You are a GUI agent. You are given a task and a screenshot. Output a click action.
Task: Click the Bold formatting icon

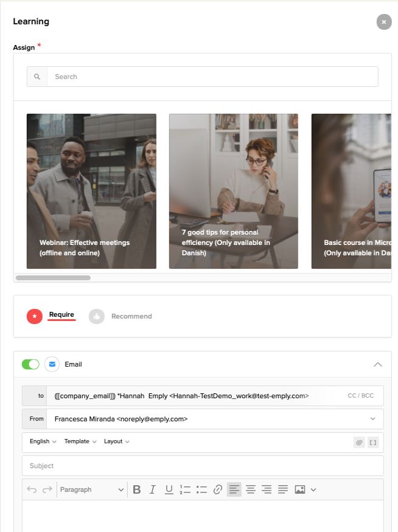click(137, 489)
